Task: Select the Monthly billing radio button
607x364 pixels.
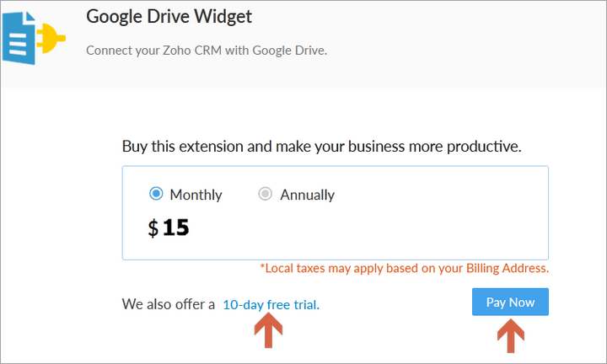Action: tap(156, 194)
